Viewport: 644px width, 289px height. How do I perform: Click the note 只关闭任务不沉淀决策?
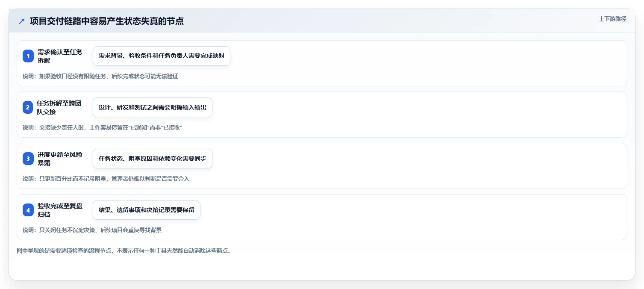(92, 230)
